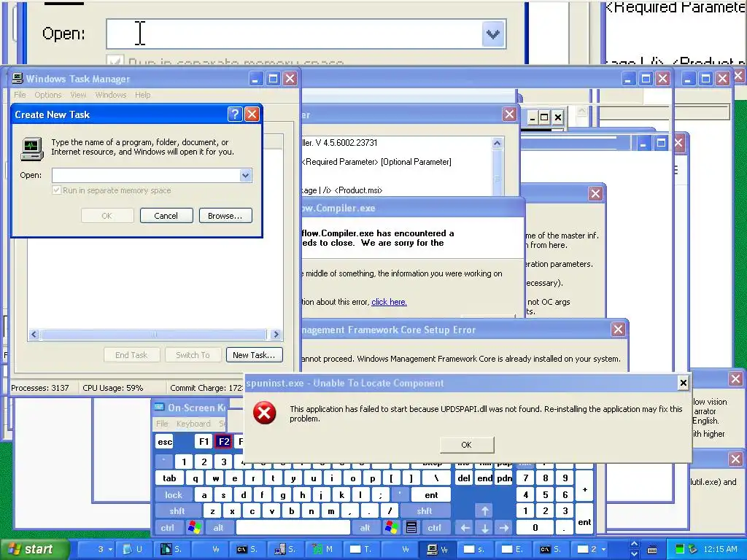Click the question mark help button in Create New Task
The width and height of the screenshot is (747, 560).
click(x=235, y=114)
